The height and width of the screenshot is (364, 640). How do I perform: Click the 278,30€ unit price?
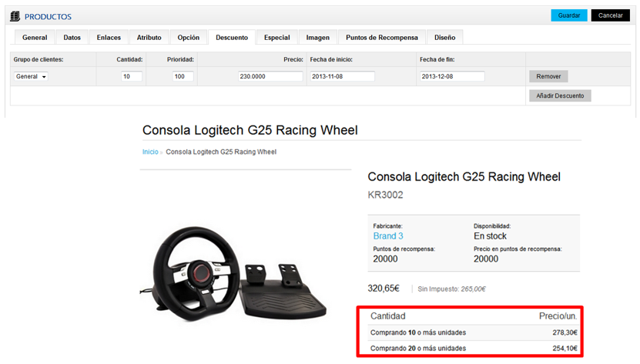click(565, 332)
